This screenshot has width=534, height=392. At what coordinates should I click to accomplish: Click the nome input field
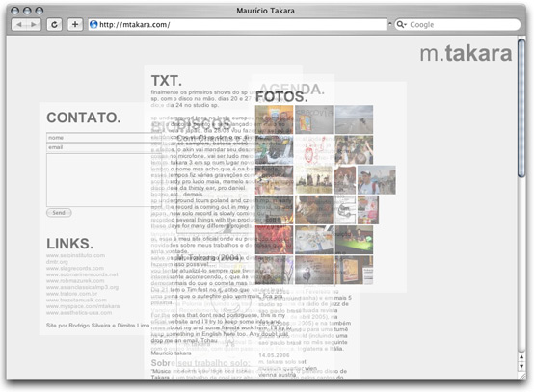(104, 138)
